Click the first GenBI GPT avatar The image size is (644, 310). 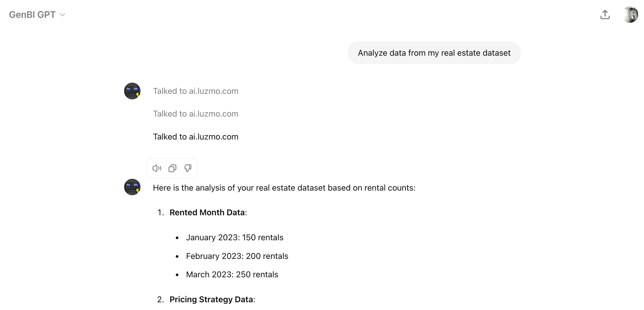click(x=132, y=91)
